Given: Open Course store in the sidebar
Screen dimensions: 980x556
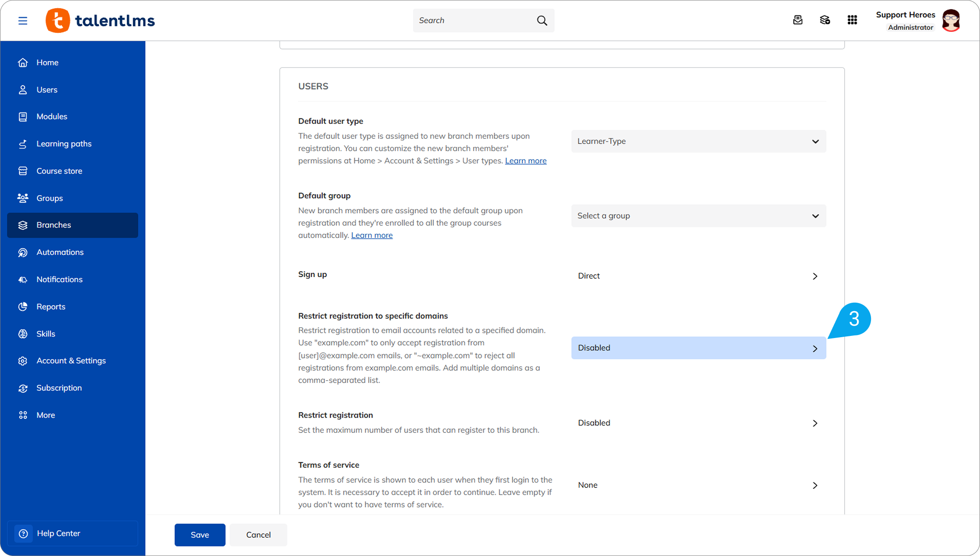Looking at the screenshot, I should [73, 171].
